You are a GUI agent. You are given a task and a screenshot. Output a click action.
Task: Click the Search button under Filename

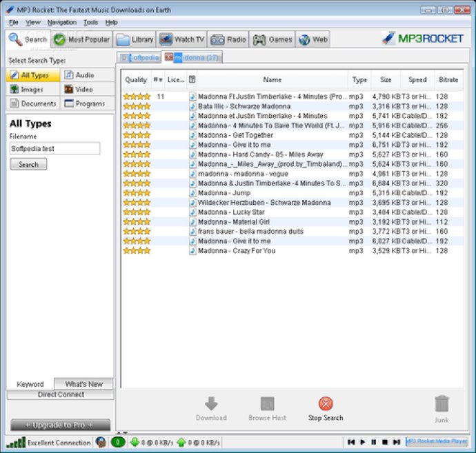28,165
